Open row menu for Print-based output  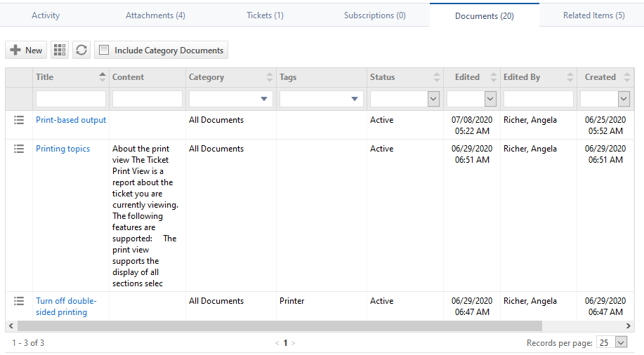20,120
